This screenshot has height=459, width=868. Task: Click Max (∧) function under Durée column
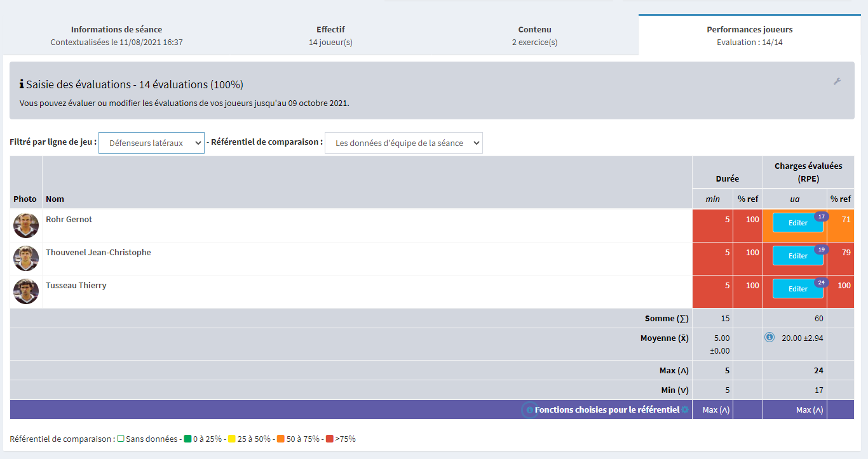[716, 409]
